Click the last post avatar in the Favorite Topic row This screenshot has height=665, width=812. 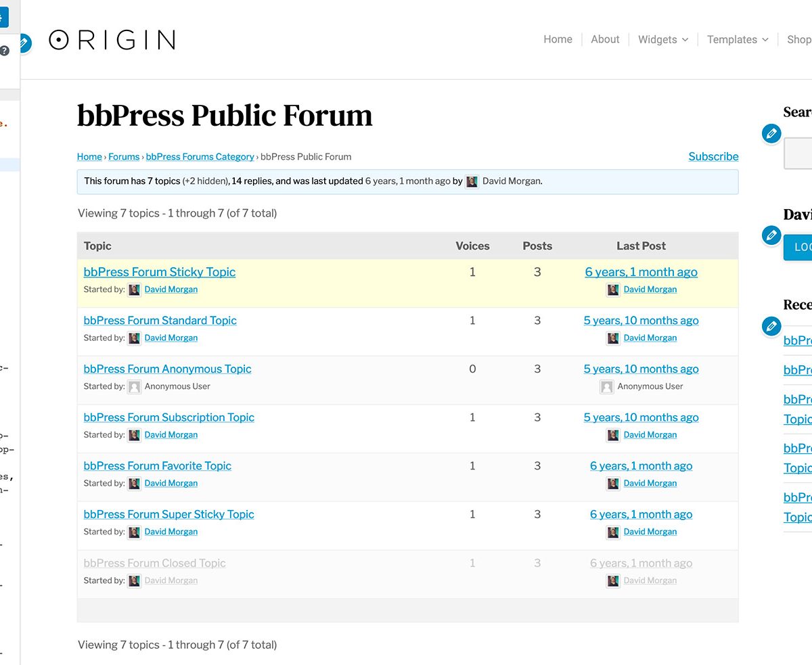613,484
